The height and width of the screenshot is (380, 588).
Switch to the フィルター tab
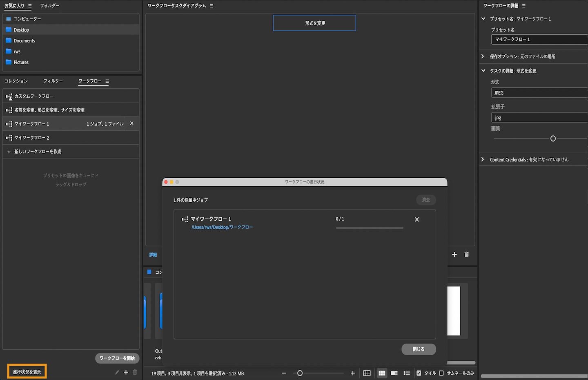(53, 81)
